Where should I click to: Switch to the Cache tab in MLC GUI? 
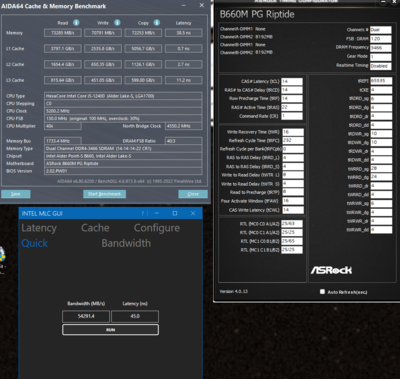click(x=95, y=228)
